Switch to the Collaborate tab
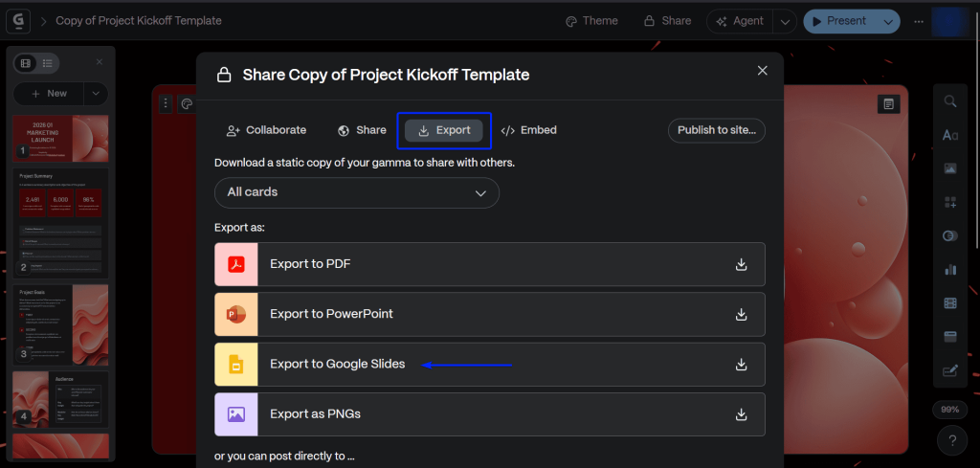Image resolution: width=980 pixels, height=468 pixels. click(x=266, y=130)
